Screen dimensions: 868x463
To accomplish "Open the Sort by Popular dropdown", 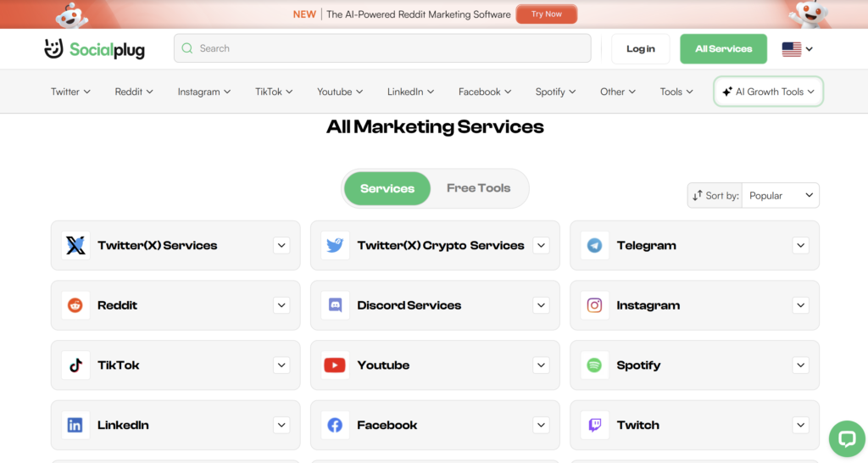I will pyautogui.click(x=781, y=196).
